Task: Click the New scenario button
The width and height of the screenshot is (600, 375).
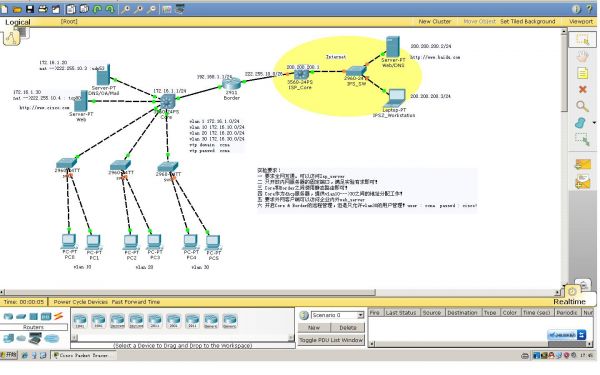Action: (314, 328)
